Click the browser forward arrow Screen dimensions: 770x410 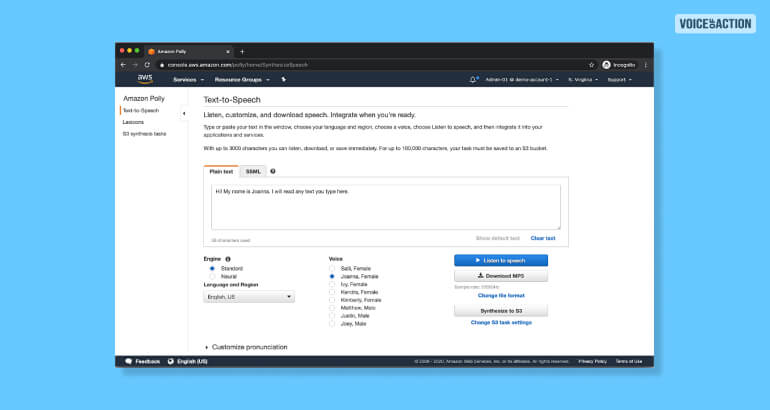point(135,65)
